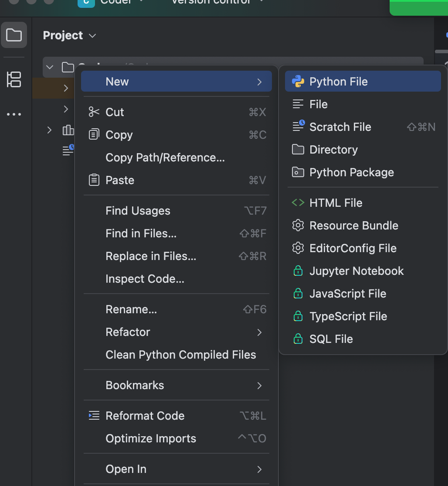Image resolution: width=448 pixels, height=486 pixels.
Task: Click the Python Package icon
Action: tap(298, 172)
